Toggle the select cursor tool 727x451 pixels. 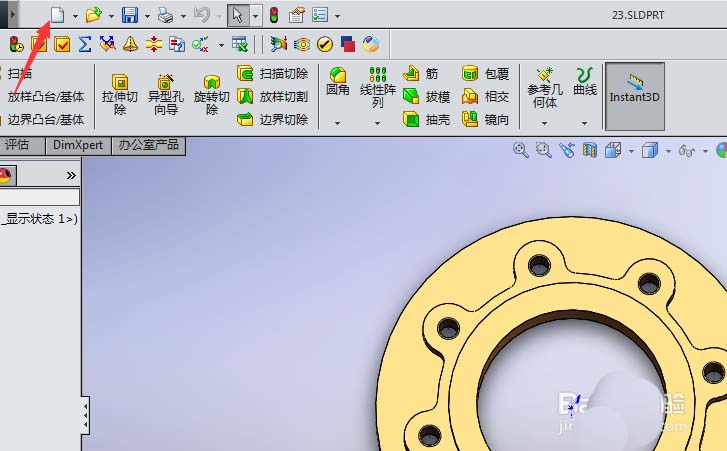coord(237,15)
